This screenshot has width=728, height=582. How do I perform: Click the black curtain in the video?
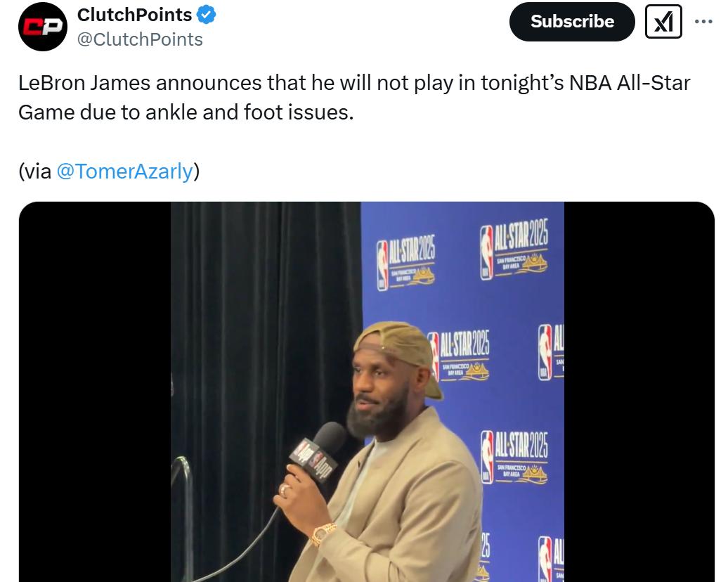(x=266, y=325)
